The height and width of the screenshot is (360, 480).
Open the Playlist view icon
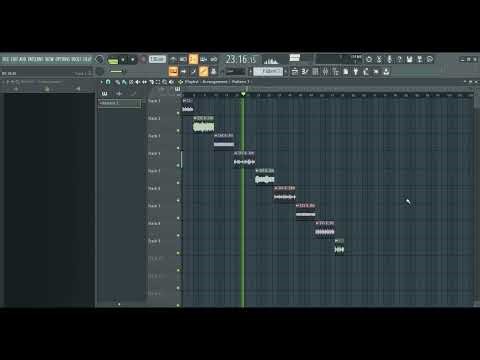coord(295,71)
